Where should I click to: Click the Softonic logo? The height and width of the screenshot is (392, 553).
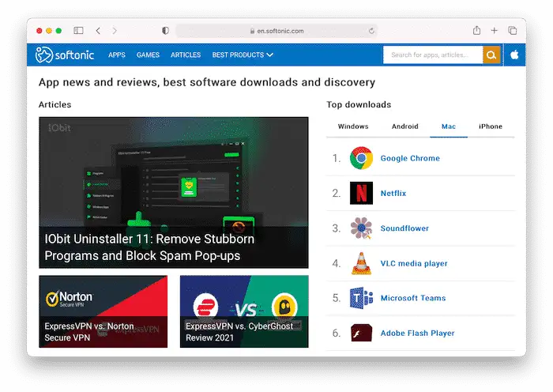tap(65, 55)
